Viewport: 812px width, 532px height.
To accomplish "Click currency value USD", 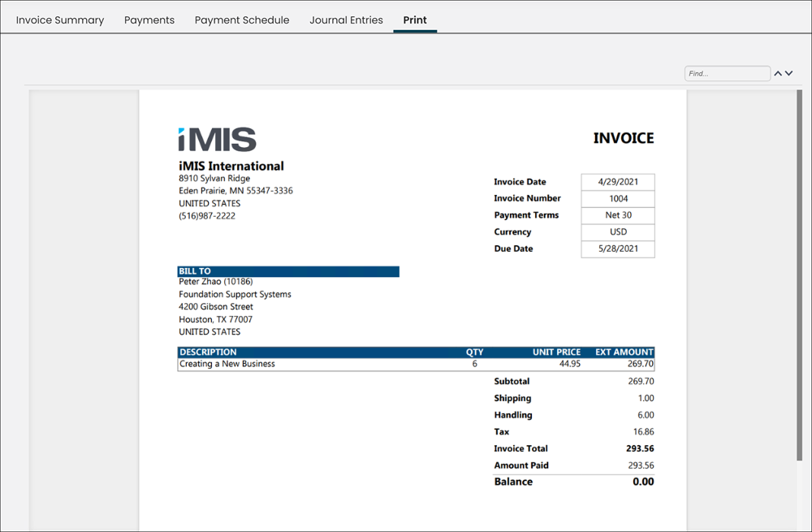I will click(x=618, y=232).
